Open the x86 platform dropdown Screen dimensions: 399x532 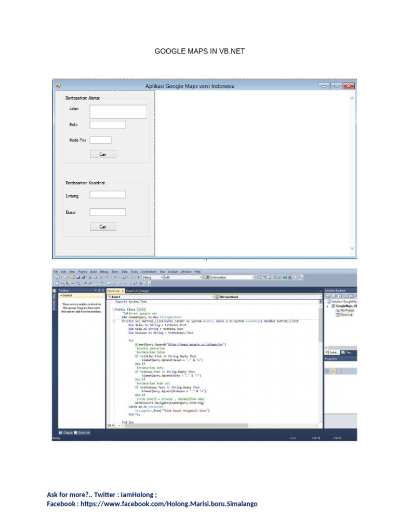tap(183, 277)
